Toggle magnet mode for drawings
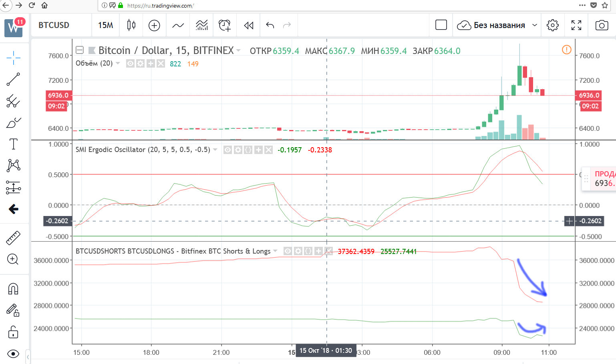The width and height of the screenshot is (616, 364). click(13, 288)
